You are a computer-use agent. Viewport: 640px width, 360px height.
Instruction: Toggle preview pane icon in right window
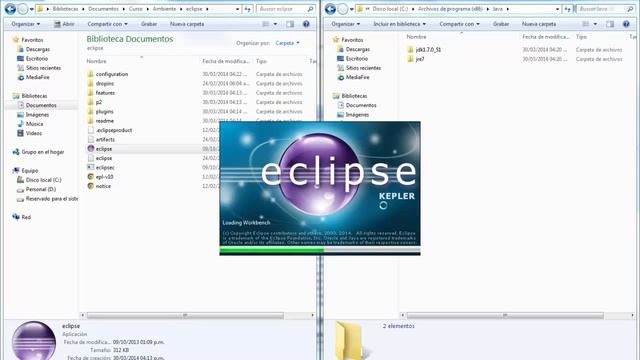tap(610, 24)
